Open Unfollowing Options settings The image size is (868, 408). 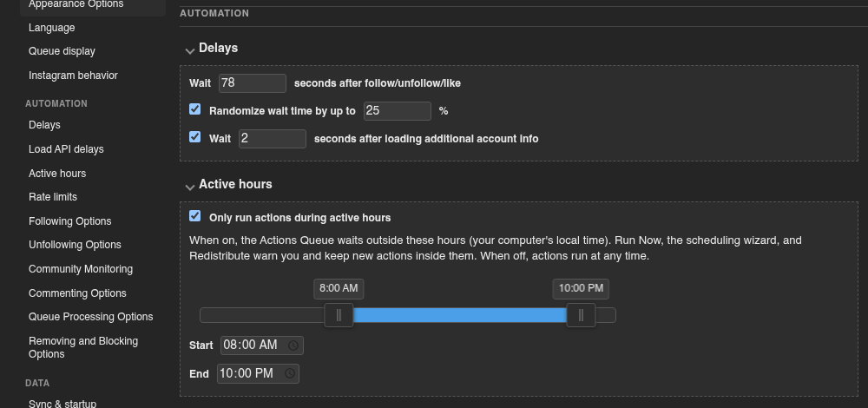click(x=75, y=245)
